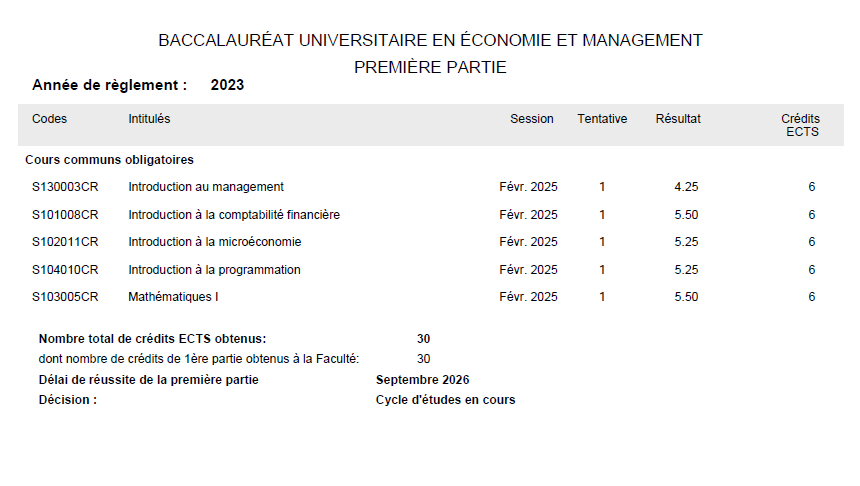Click Introduction à la microéconomie title
The image size is (860, 486).
point(215,241)
